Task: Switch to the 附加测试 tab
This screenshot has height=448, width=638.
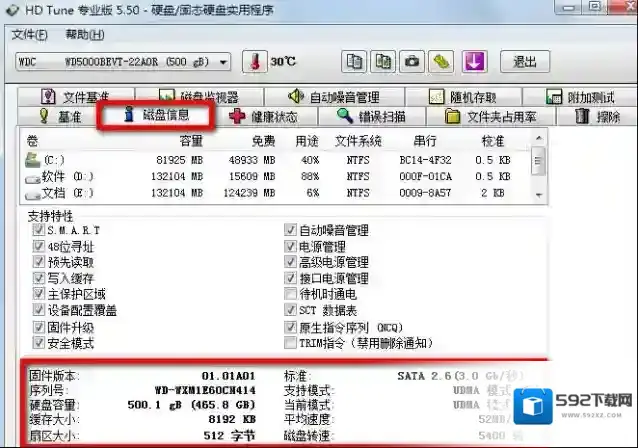Action: [x=580, y=97]
